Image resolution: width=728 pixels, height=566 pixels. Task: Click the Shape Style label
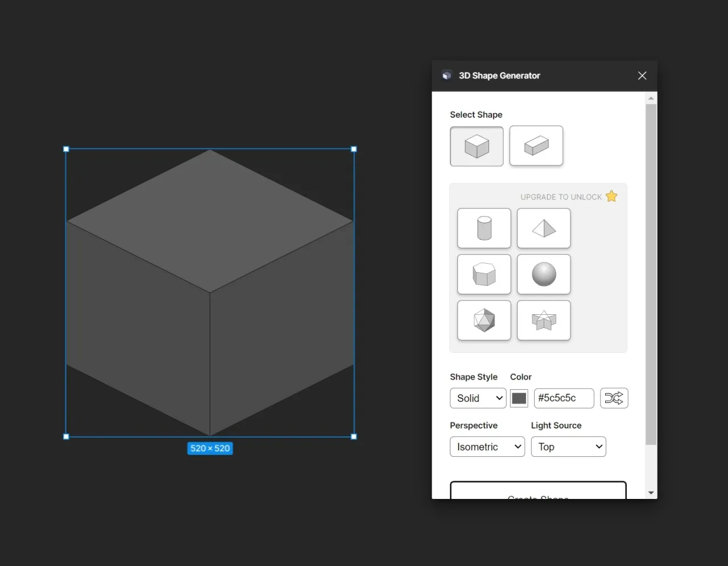click(474, 377)
